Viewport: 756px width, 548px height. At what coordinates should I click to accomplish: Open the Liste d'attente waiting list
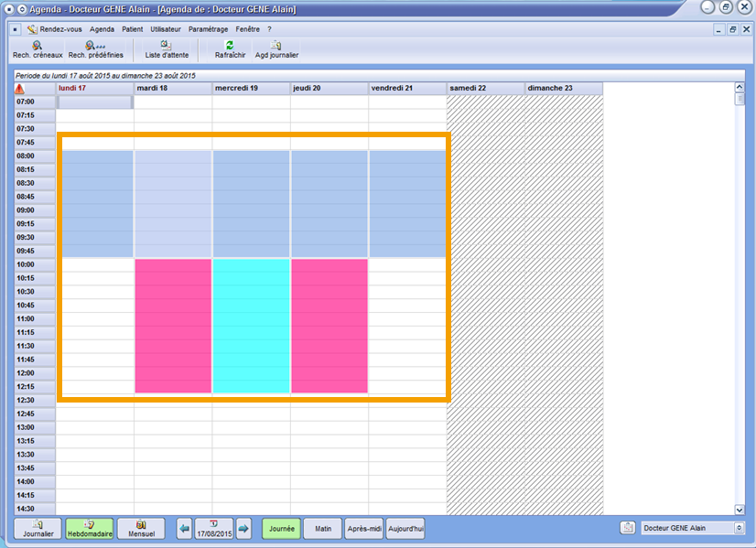coord(167,49)
